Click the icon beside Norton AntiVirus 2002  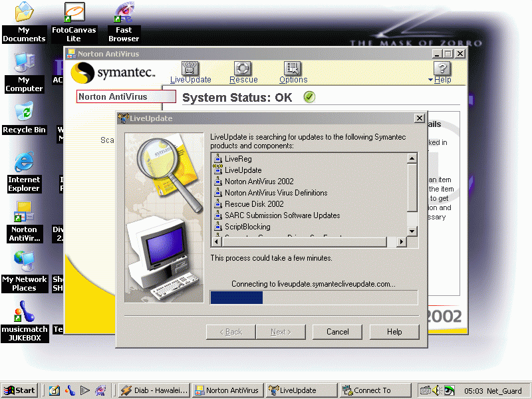(x=218, y=181)
